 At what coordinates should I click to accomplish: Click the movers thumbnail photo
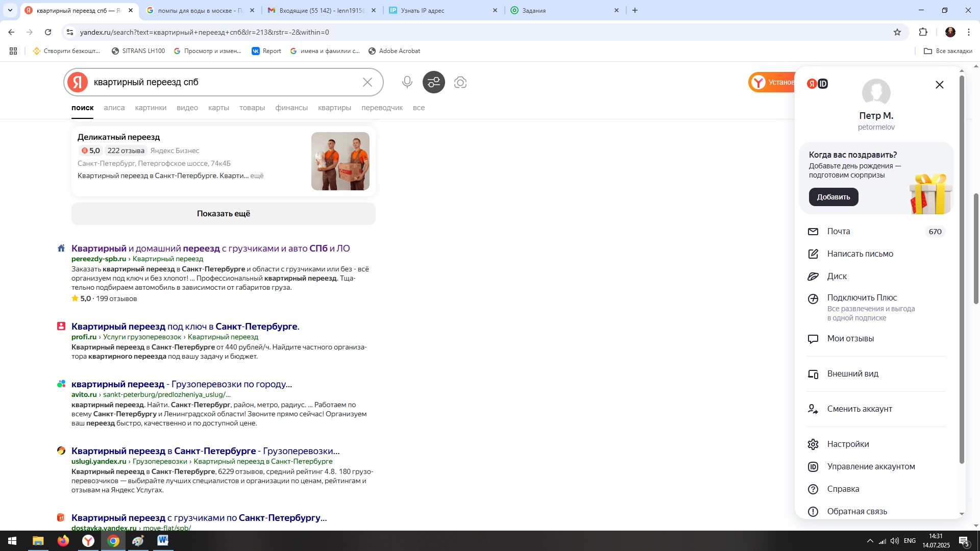(x=340, y=161)
